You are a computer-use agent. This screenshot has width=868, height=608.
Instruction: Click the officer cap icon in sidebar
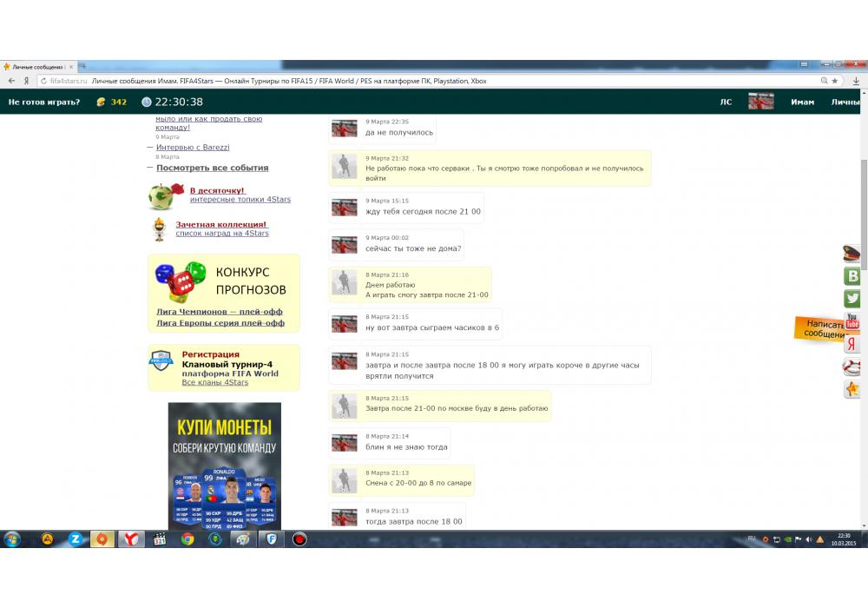[x=852, y=254]
